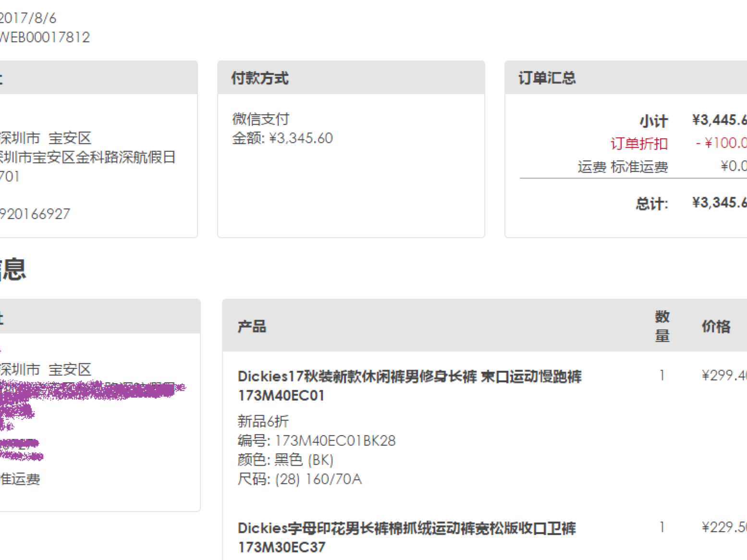Screen dimensions: 747x560
Task: Click the -¥100 discount value
Action: [721, 143]
